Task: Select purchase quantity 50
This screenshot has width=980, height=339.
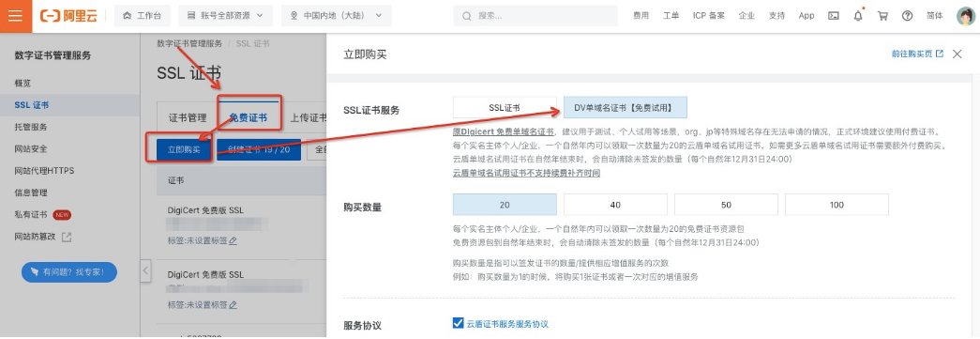Action: click(726, 205)
